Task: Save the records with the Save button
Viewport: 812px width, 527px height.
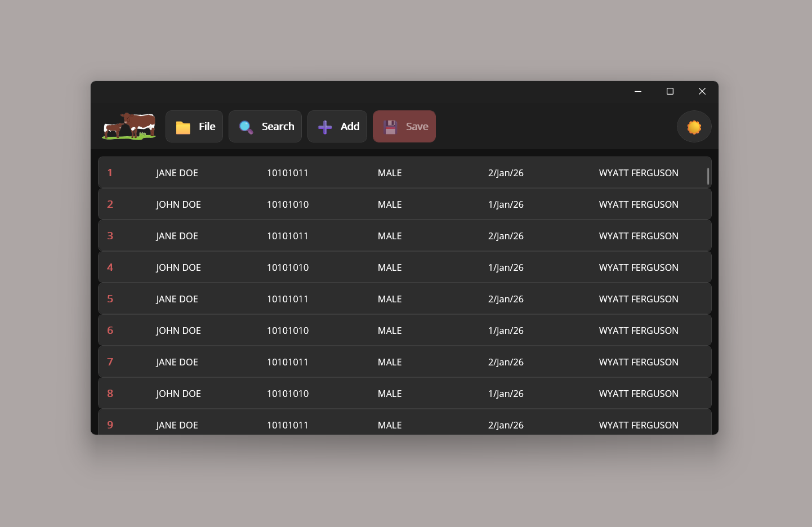Action: [x=404, y=126]
